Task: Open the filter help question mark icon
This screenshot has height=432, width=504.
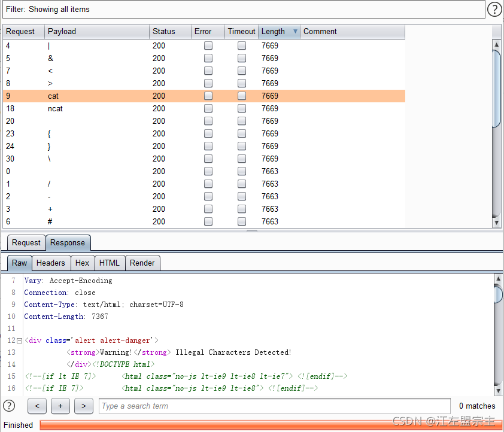Action: (x=494, y=10)
